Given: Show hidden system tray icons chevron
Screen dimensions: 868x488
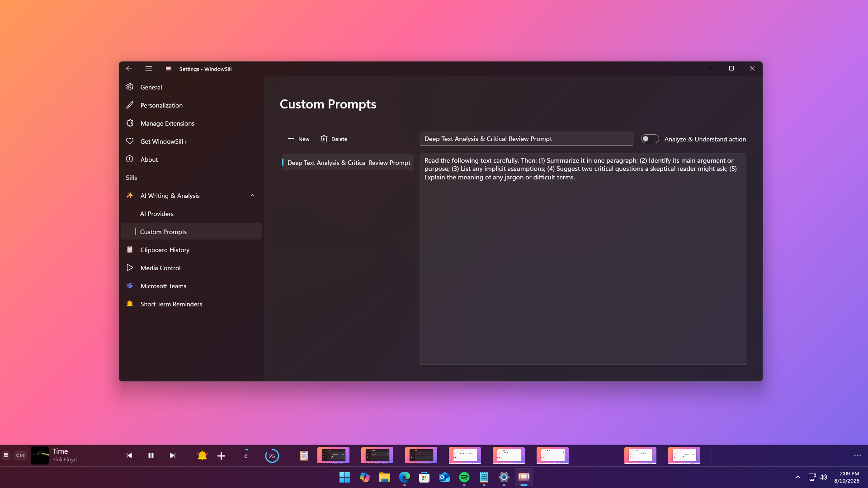Looking at the screenshot, I should (x=798, y=477).
